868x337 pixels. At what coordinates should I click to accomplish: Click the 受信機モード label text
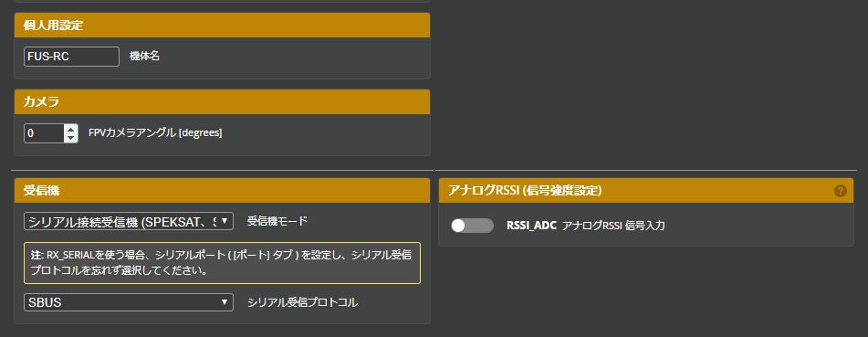click(x=277, y=221)
